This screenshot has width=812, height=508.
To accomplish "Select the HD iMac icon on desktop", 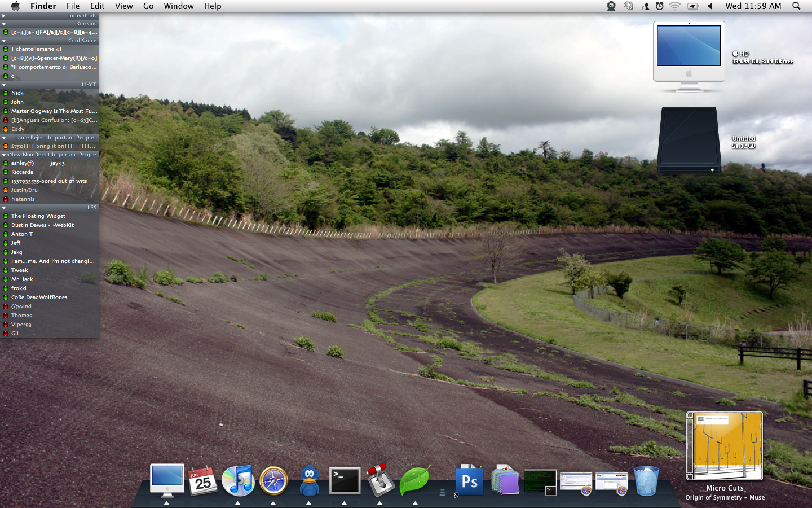I will [689, 56].
